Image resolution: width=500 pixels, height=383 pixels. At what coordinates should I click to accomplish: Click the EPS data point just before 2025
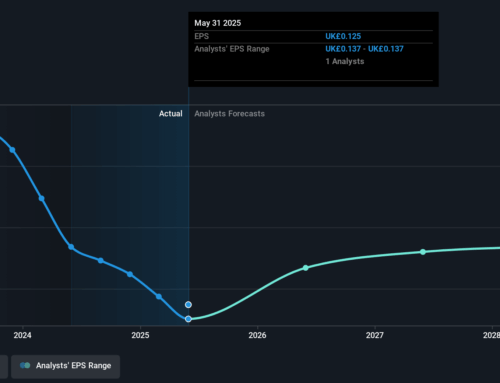coord(130,274)
